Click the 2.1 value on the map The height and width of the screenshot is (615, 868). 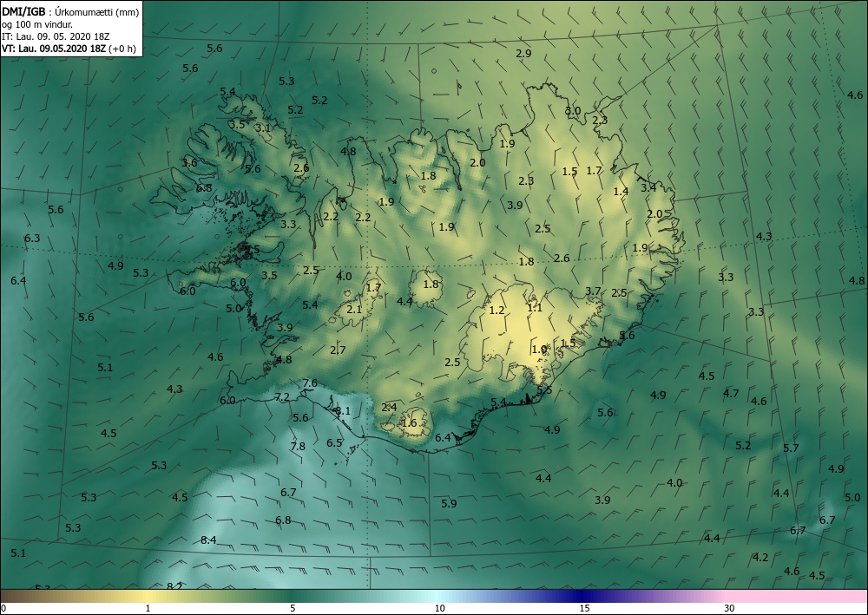click(x=354, y=309)
